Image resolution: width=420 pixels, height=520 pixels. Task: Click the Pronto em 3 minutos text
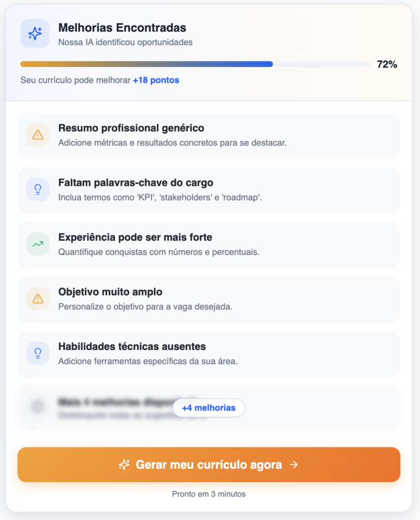tap(208, 494)
